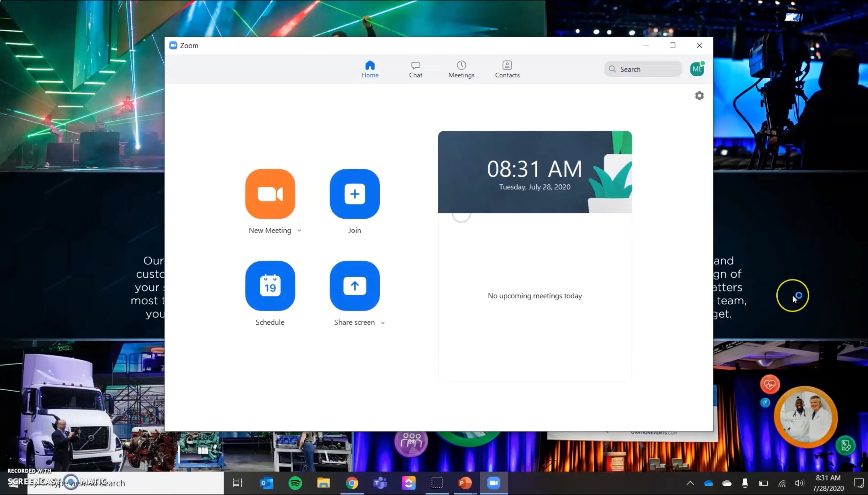The image size is (868, 495).
Task: Open the ME profile avatar menu
Action: tap(697, 69)
